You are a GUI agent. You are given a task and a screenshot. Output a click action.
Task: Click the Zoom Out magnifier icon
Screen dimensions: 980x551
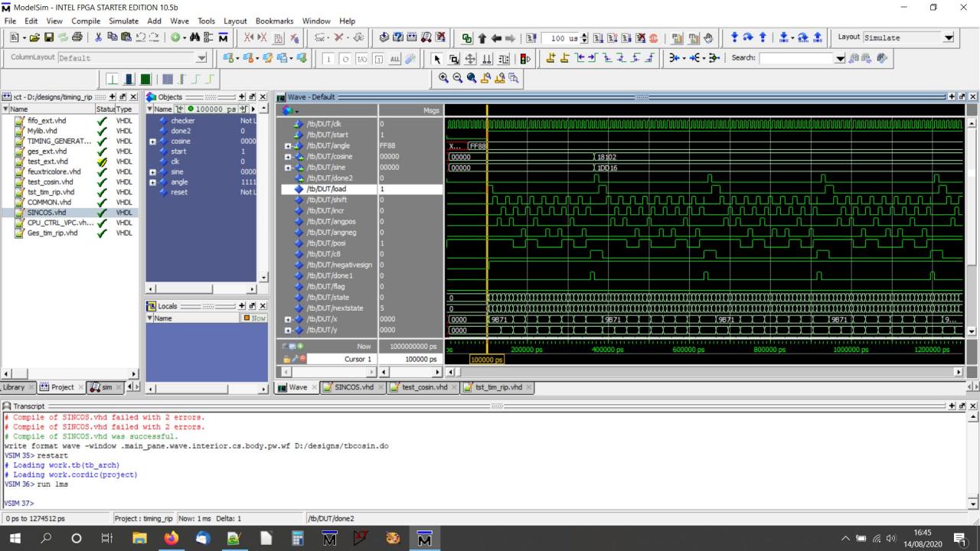tap(457, 77)
